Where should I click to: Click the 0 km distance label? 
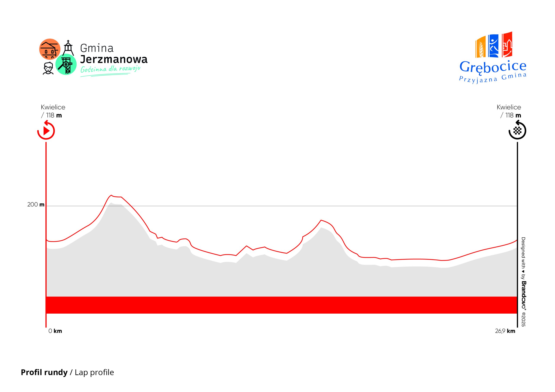pos(55,331)
